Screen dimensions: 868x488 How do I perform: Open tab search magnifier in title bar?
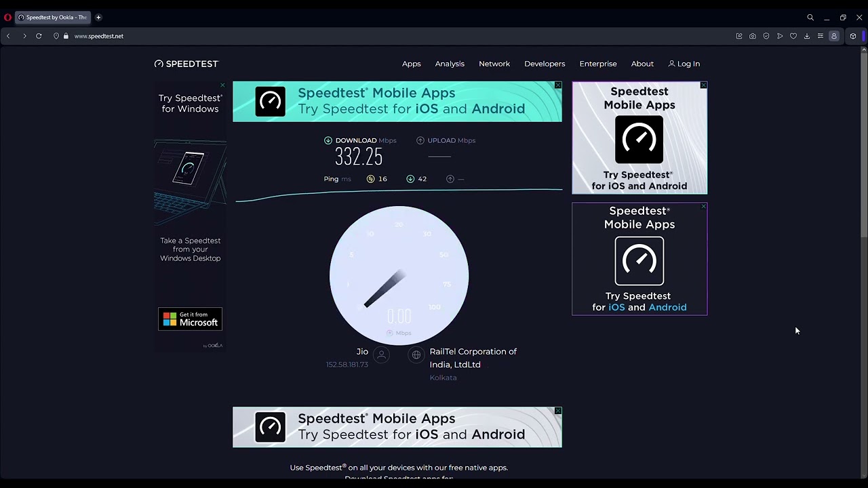[810, 18]
